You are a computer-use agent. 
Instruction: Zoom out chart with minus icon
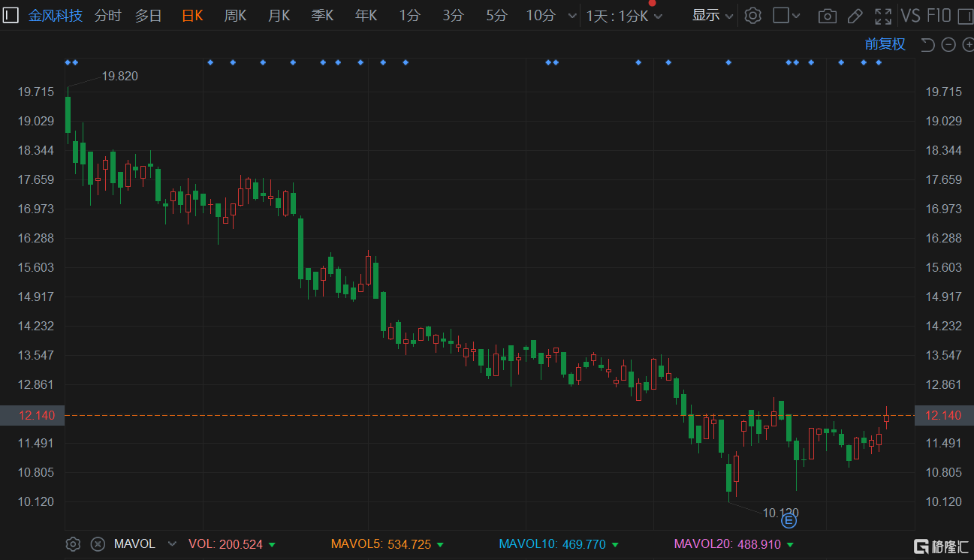tap(948, 45)
